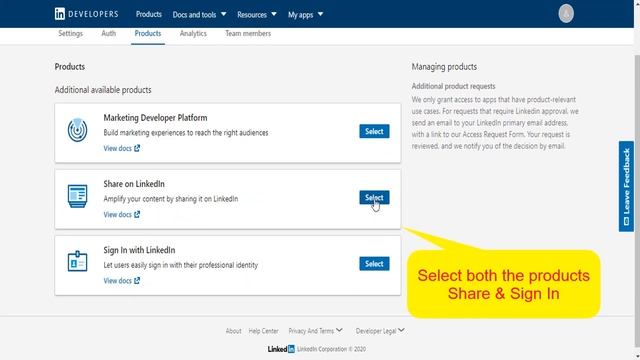This screenshot has width=640, height=360.
Task: Open the Leave Feedback side tab
Action: pos(626,186)
